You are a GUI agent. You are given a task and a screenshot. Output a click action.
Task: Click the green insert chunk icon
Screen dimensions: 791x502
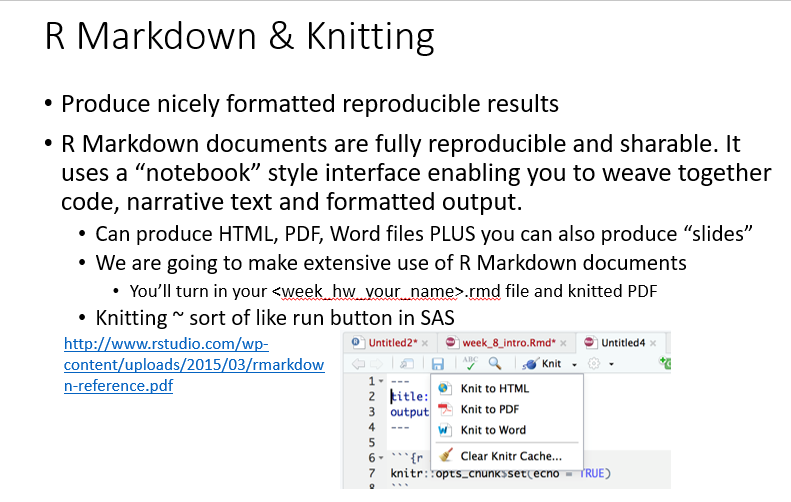click(665, 363)
